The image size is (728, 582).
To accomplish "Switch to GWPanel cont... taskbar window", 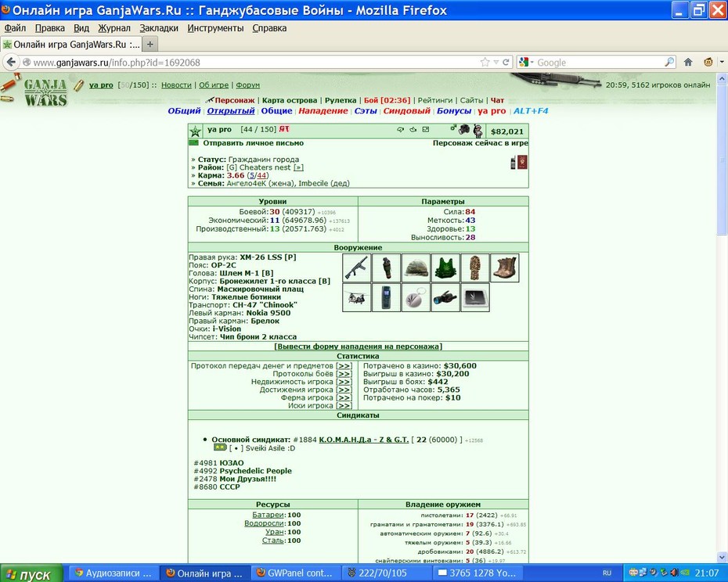I will [x=297, y=573].
